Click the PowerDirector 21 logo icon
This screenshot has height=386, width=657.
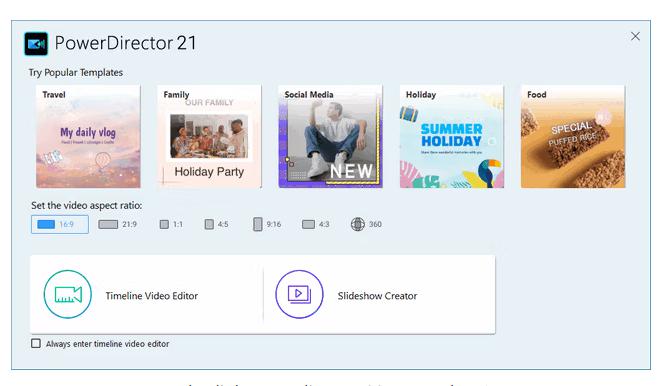(x=36, y=44)
